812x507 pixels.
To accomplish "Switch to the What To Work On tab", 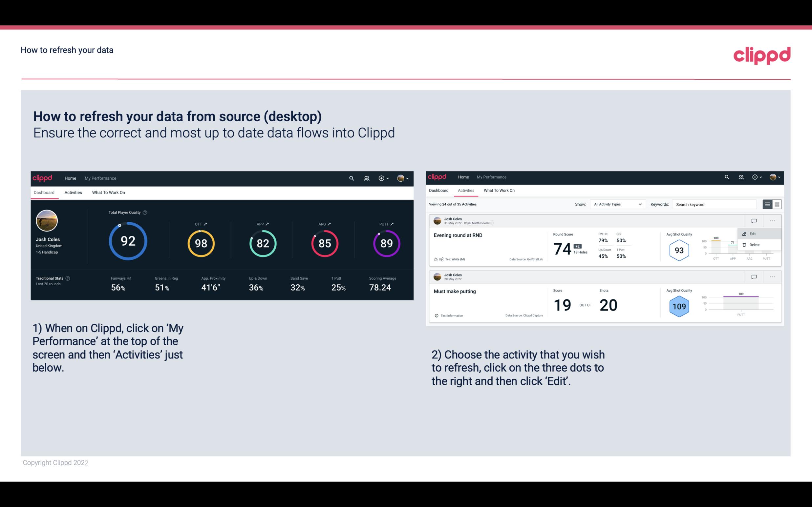I will [x=108, y=192].
